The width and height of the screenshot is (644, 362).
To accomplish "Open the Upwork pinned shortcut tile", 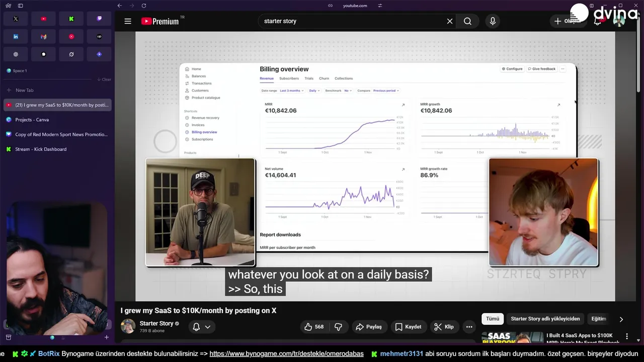I will click(x=99, y=37).
